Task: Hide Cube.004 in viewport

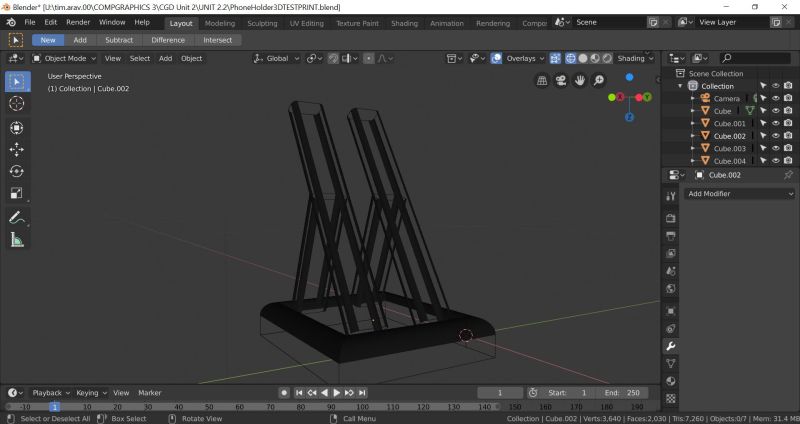Action: [x=776, y=161]
